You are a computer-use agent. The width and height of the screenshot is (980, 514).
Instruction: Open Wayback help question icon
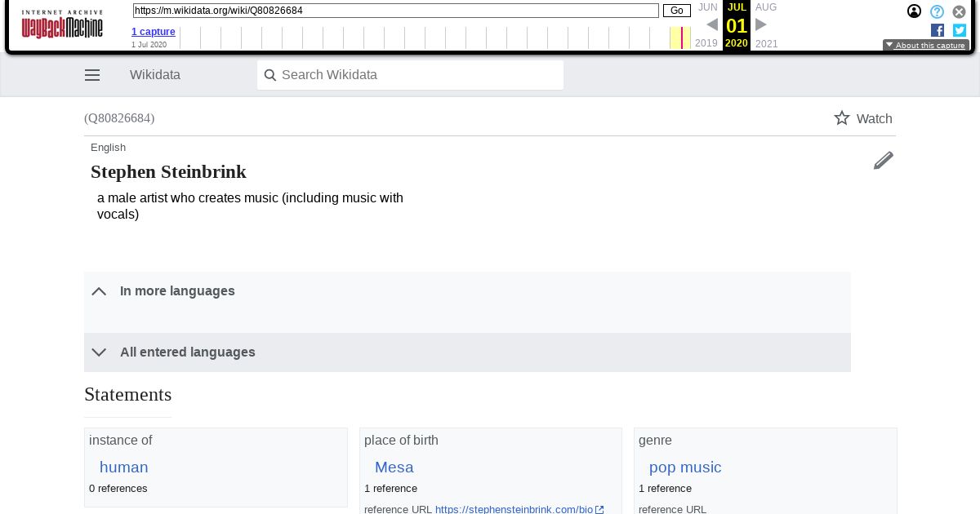click(x=938, y=11)
